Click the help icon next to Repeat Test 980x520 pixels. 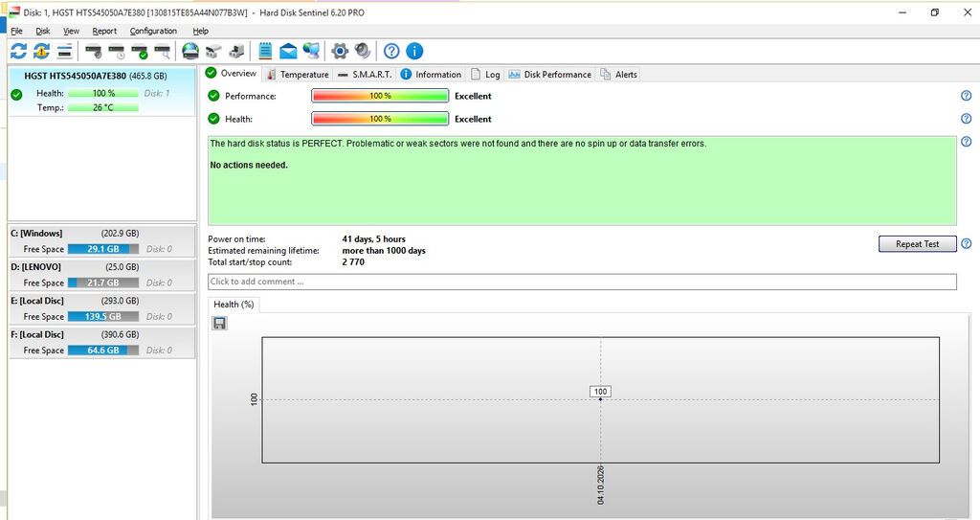(x=967, y=243)
